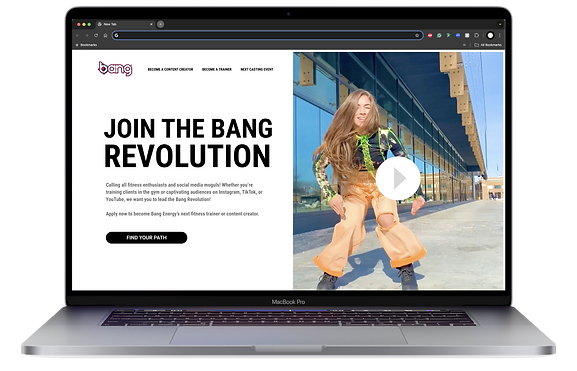Click the Bookmarks item in bookmarks bar
This screenshot has width=577, height=371.
86,45
